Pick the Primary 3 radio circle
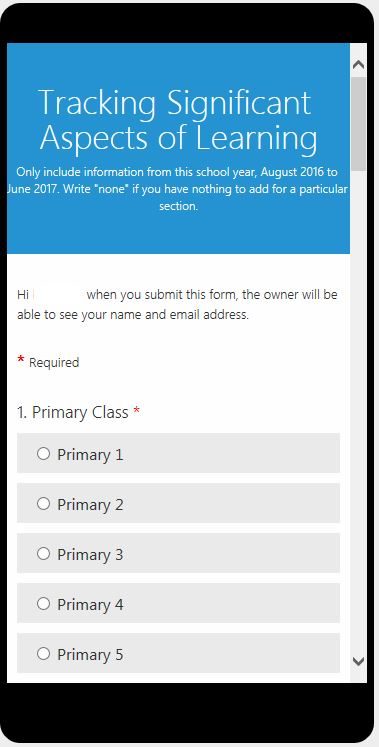This screenshot has height=747, width=379. 43,554
